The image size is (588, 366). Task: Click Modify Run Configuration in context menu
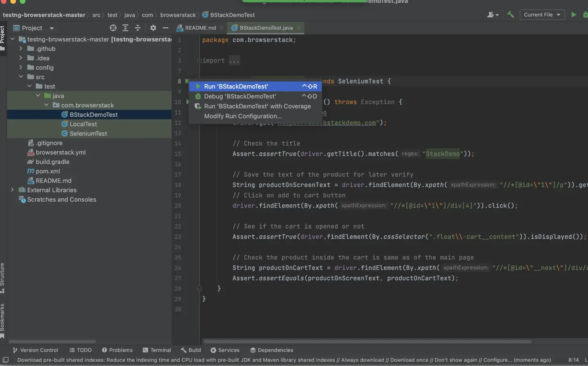[x=242, y=116]
